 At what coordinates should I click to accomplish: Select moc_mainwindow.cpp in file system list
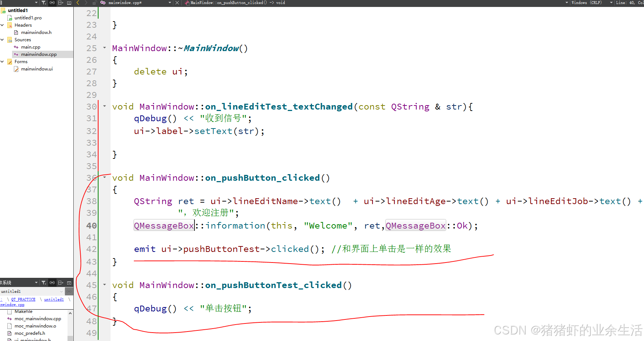(x=38, y=319)
